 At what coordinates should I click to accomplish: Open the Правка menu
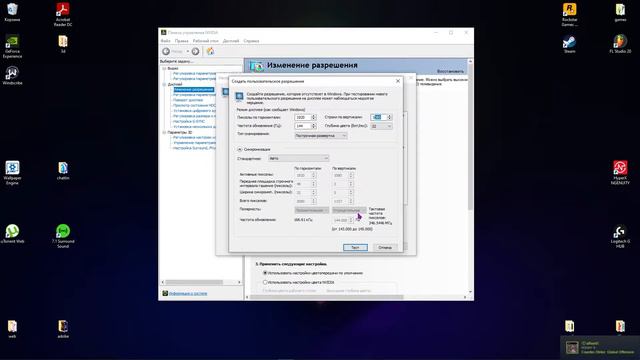(x=182, y=41)
